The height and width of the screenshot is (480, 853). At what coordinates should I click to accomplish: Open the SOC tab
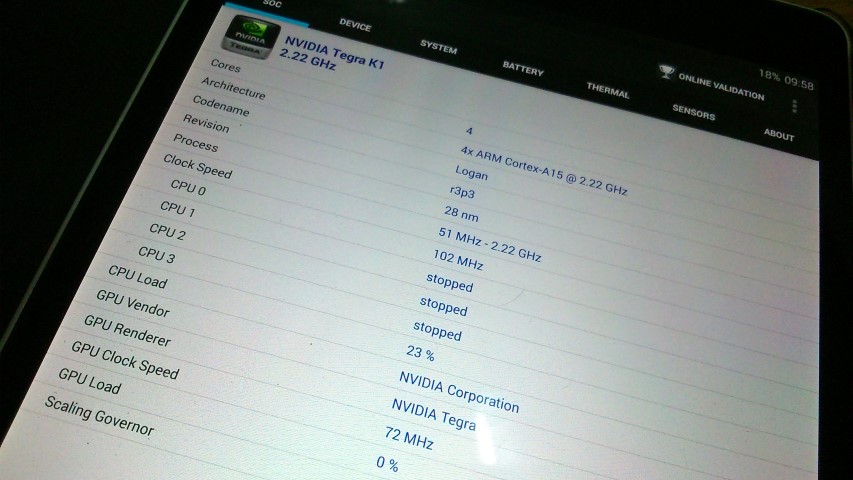pyautogui.click(x=272, y=4)
